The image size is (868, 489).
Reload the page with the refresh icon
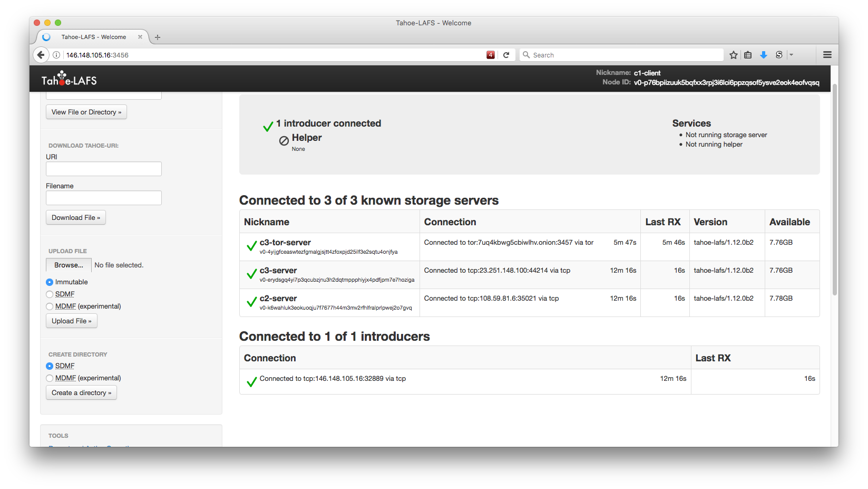pyautogui.click(x=506, y=55)
